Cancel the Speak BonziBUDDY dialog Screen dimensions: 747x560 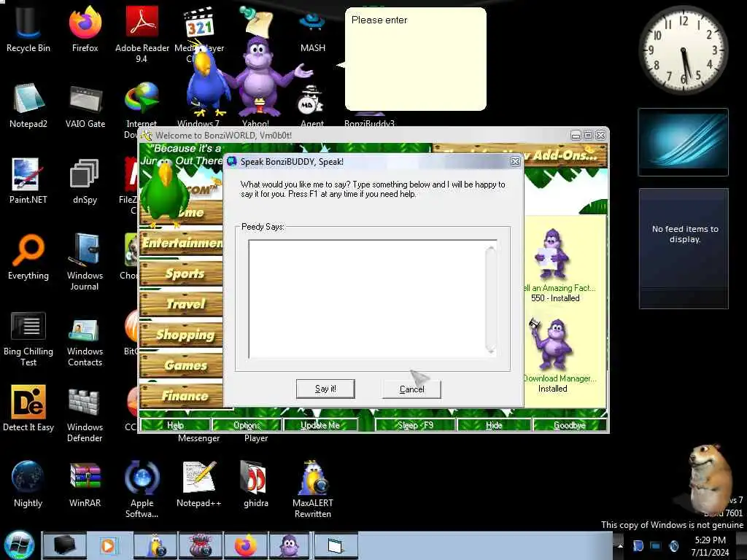(411, 389)
